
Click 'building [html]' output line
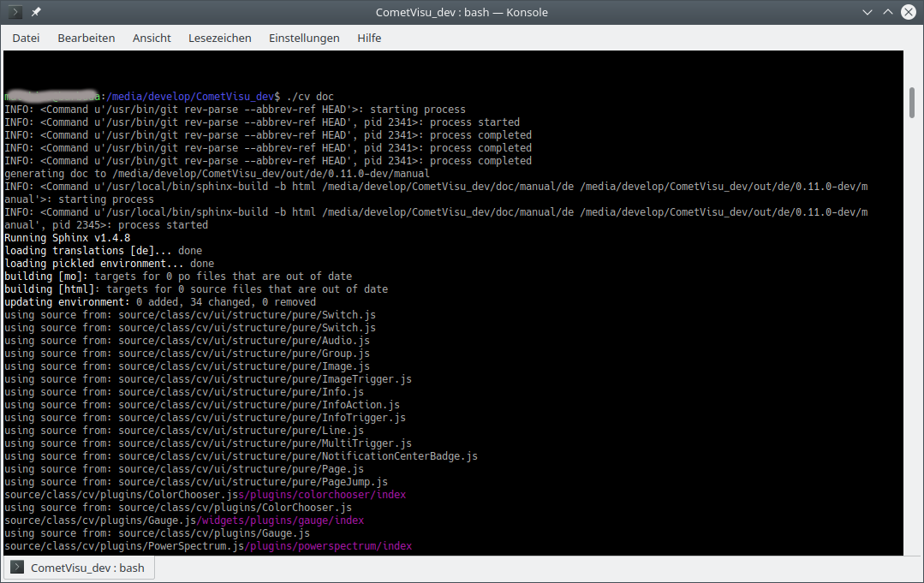click(196, 289)
